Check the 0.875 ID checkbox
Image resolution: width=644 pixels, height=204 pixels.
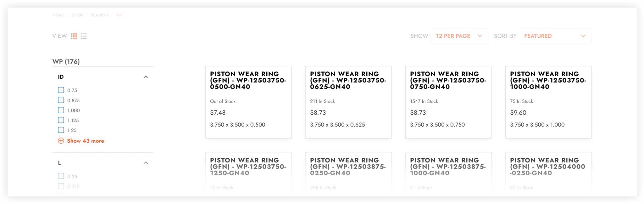(x=61, y=100)
